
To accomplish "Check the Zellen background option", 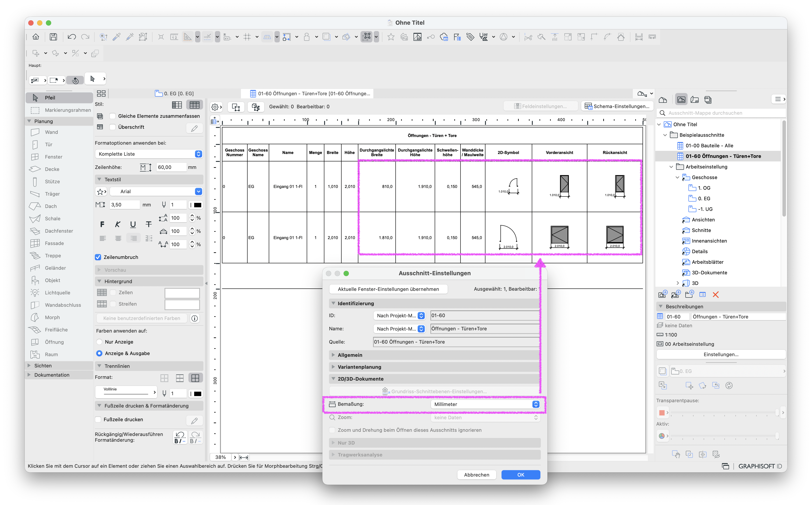I will click(x=113, y=293).
